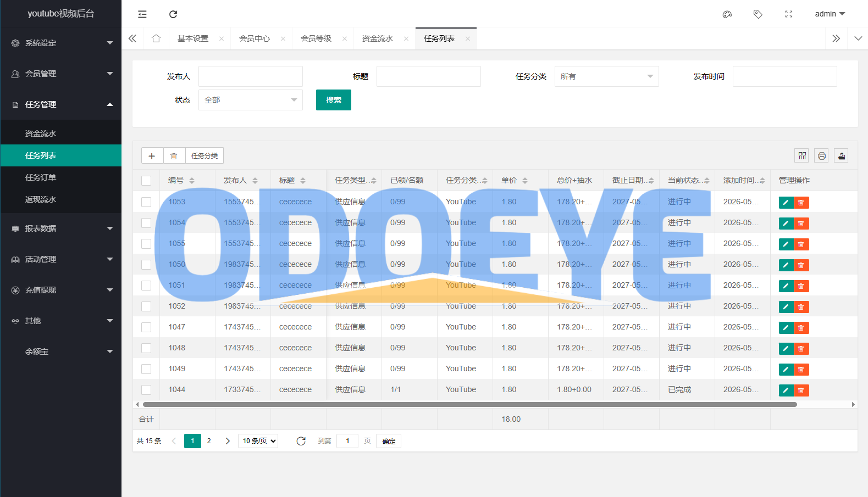The width and height of the screenshot is (868, 497).
Task: Expand the 会员管理 sidebar menu
Action: [61, 74]
